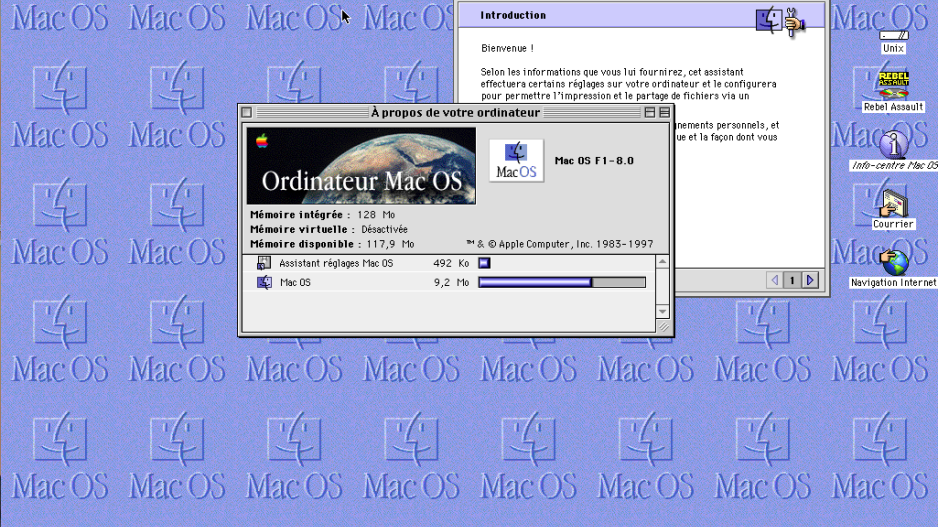Click the Assistant réglages 492 Ko memory bar
This screenshot has height=527, width=938.
tap(484, 263)
